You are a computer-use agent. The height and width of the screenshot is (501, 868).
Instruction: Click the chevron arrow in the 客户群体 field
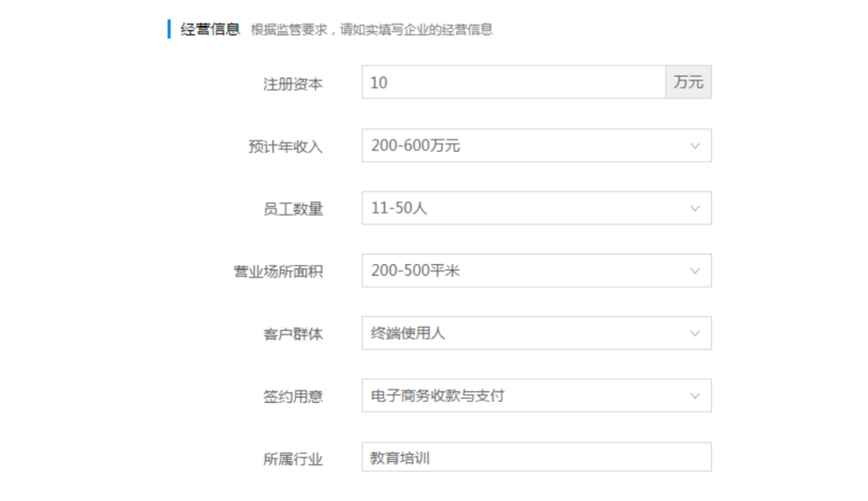pyautogui.click(x=694, y=333)
